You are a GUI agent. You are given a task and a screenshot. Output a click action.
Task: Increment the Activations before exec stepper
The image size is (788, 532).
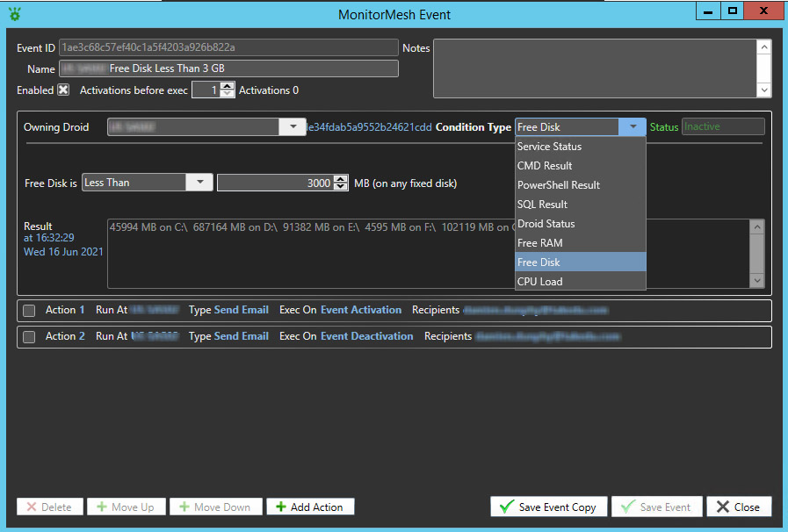pos(227,86)
